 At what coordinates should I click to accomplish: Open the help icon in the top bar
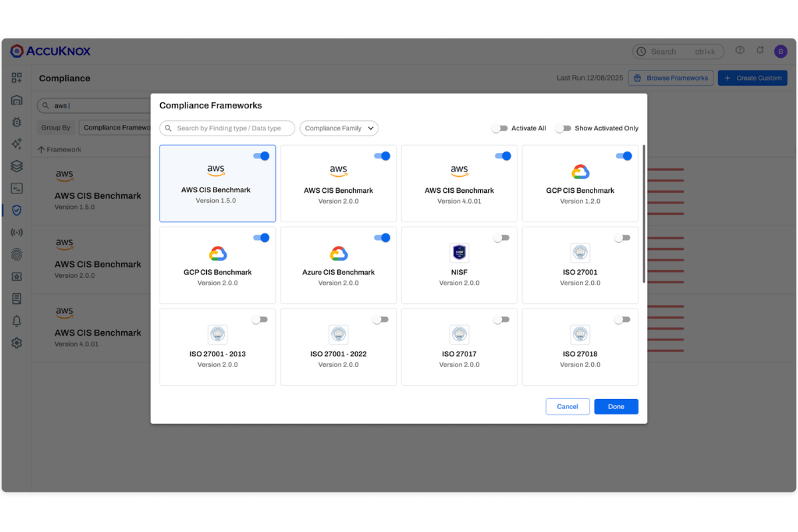[739, 50]
